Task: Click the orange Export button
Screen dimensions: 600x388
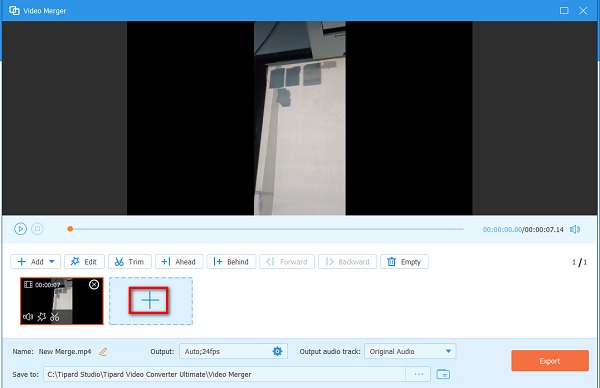Action: pos(550,361)
